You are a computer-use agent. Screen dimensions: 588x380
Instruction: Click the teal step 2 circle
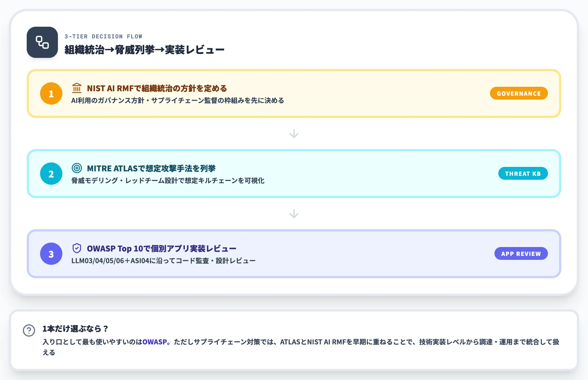51,174
